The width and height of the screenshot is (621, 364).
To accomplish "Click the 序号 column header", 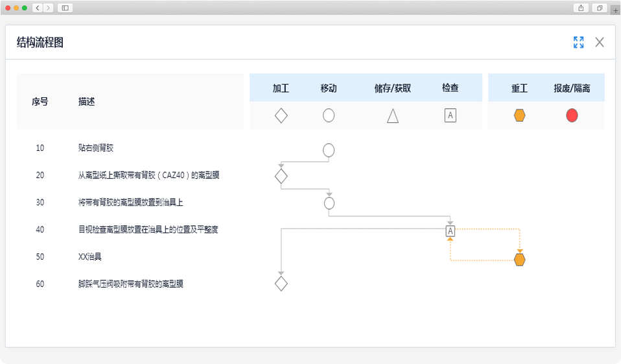I will click(x=40, y=102).
